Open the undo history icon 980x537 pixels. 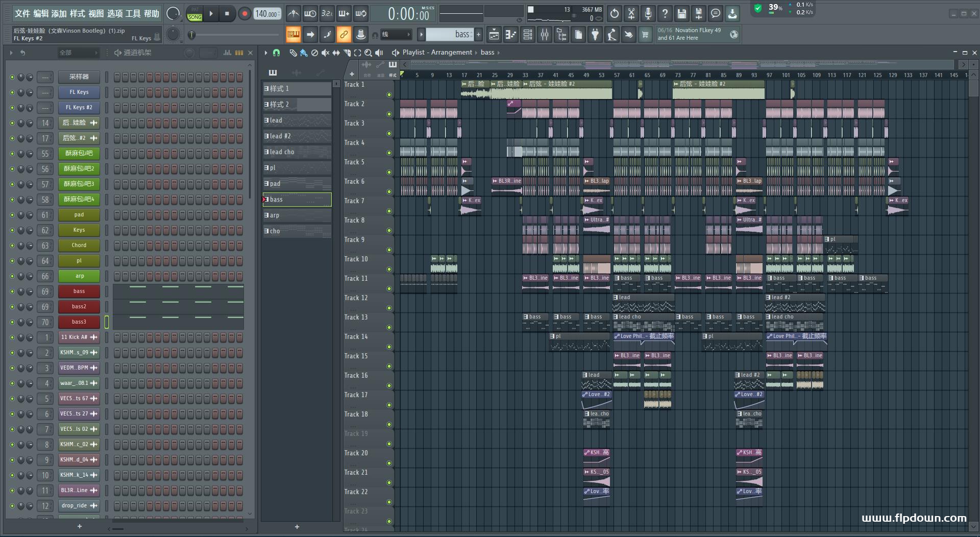pos(614,14)
